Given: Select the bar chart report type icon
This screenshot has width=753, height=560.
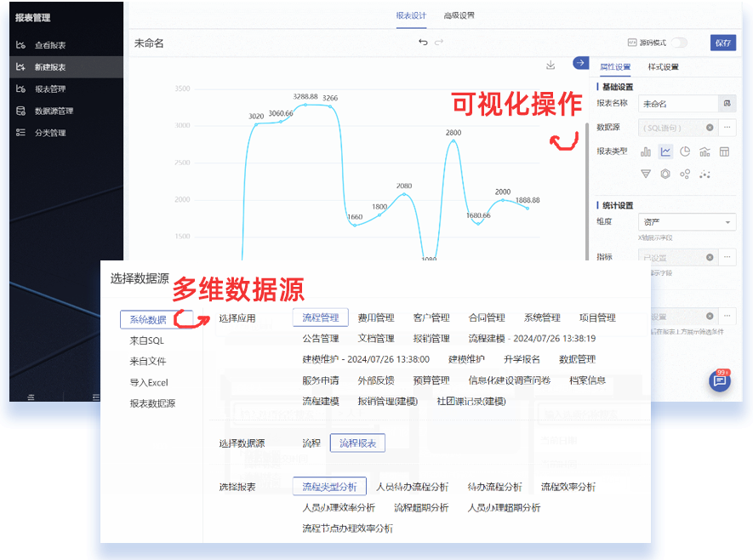Looking at the screenshot, I should 645,151.
